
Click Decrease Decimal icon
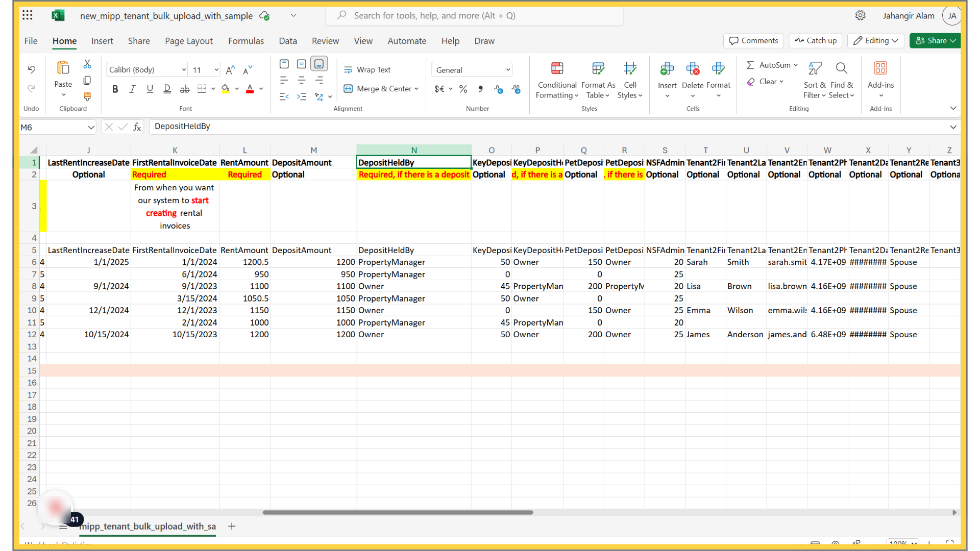pyautogui.click(x=516, y=89)
